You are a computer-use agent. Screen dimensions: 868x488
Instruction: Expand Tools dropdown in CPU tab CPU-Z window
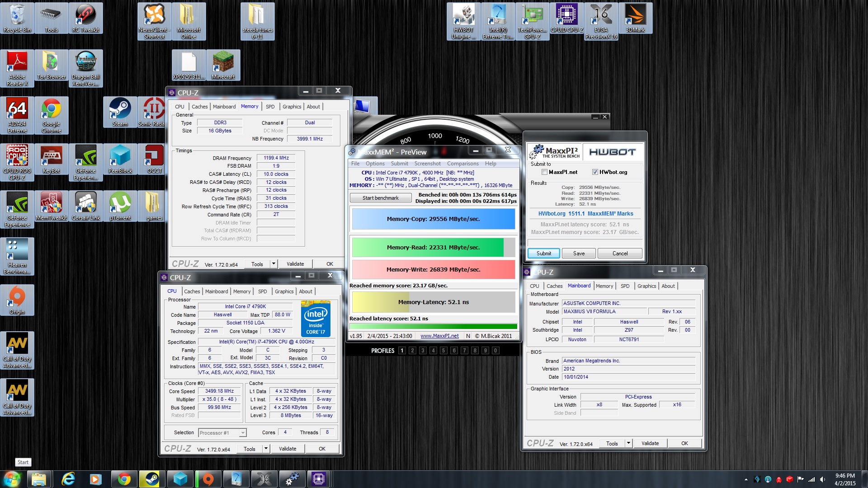[x=266, y=449]
